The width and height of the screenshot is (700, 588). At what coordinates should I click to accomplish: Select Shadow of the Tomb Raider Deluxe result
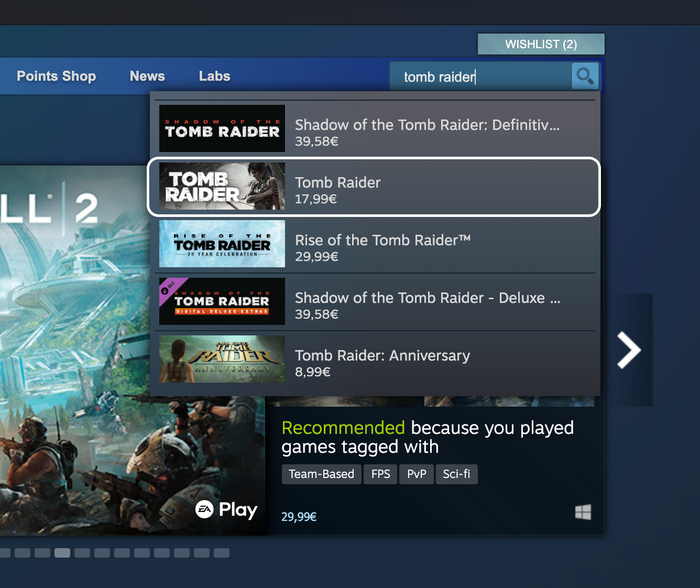(375, 302)
